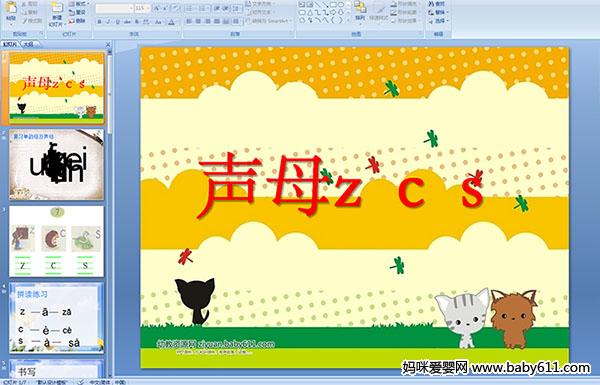This screenshot has width=600, height=385.
Task: Select slide 4 thumbnail titled 拼读练习
Action: tap(57, 318)
